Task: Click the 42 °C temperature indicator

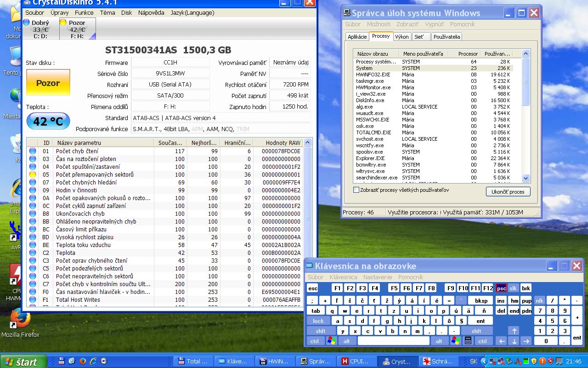Action: (48, 121)
